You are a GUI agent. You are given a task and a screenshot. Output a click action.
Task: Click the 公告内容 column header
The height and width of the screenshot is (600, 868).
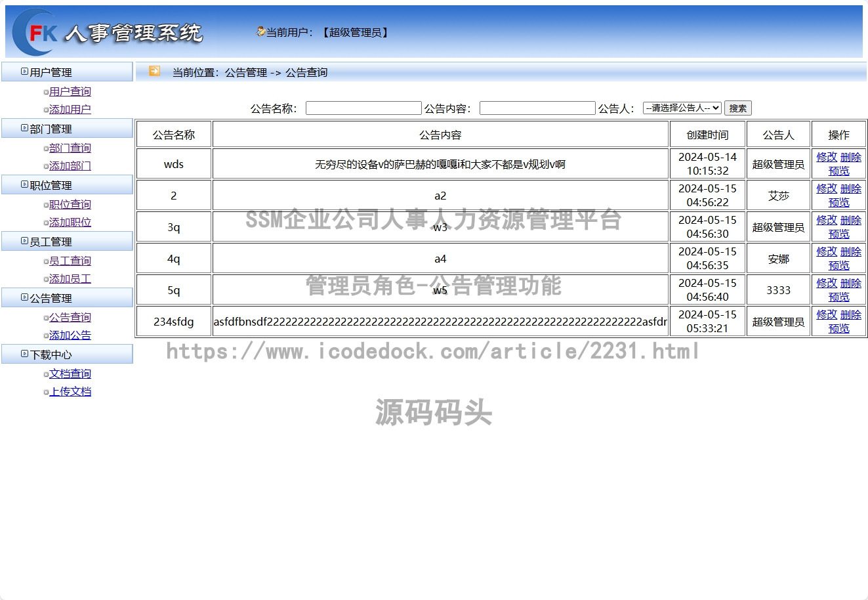tap(440, 135)
